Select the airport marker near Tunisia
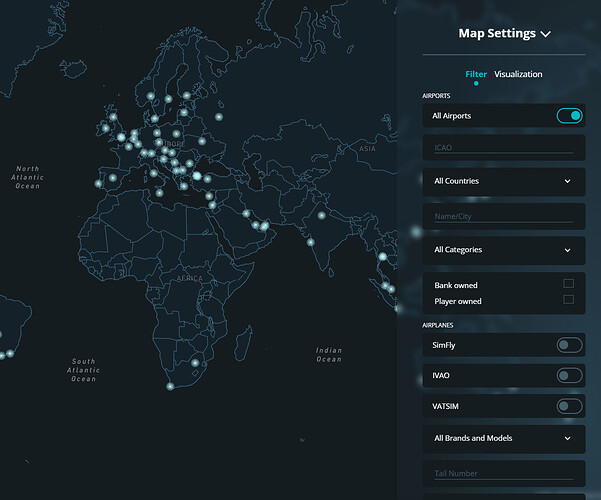The width and height of the screenshot is (601, 500). 159,192
